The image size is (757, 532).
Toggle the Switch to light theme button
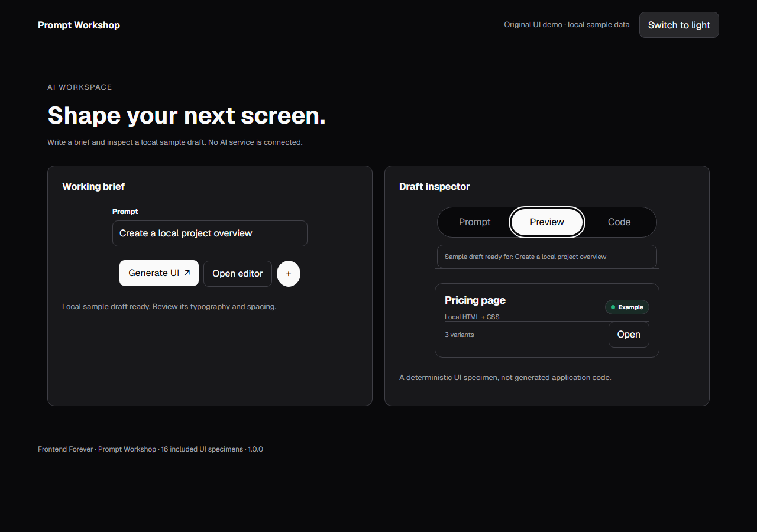tap(679, 25)
